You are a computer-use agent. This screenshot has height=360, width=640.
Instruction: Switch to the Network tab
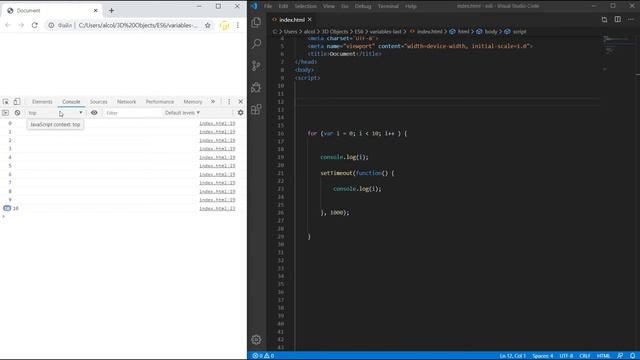127,102
